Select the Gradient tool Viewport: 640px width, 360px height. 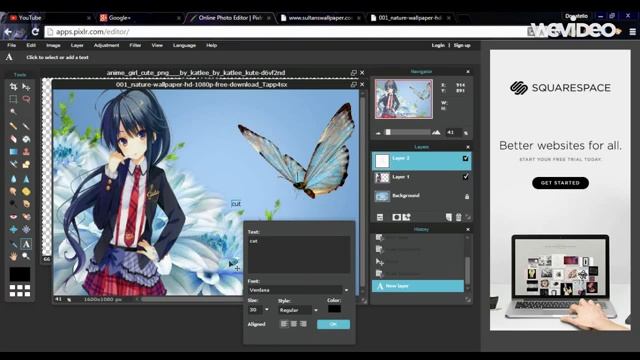click(x=13, y=152)
